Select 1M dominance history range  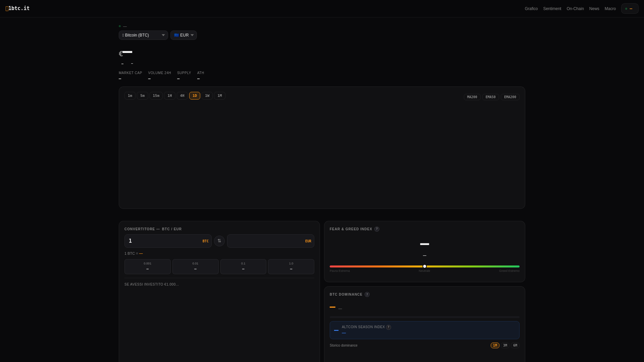(495, 346)
